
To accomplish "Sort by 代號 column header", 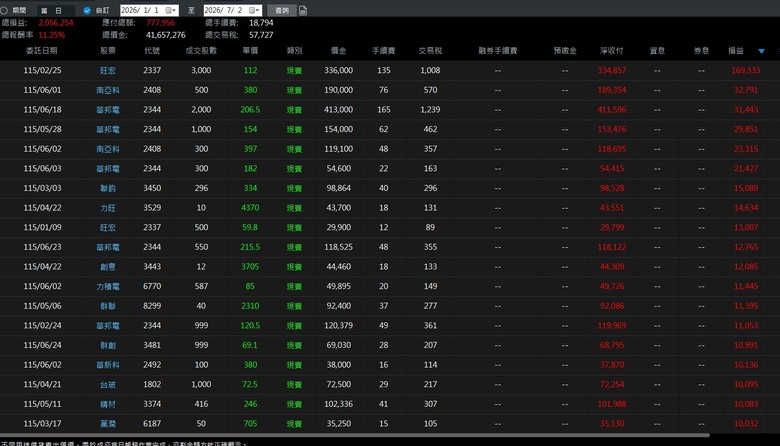I will tap(152, 51).
